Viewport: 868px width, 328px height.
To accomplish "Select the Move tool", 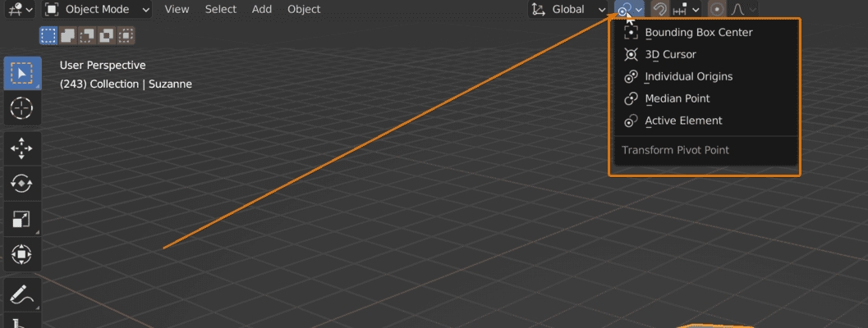I will [x=21, y=148].
